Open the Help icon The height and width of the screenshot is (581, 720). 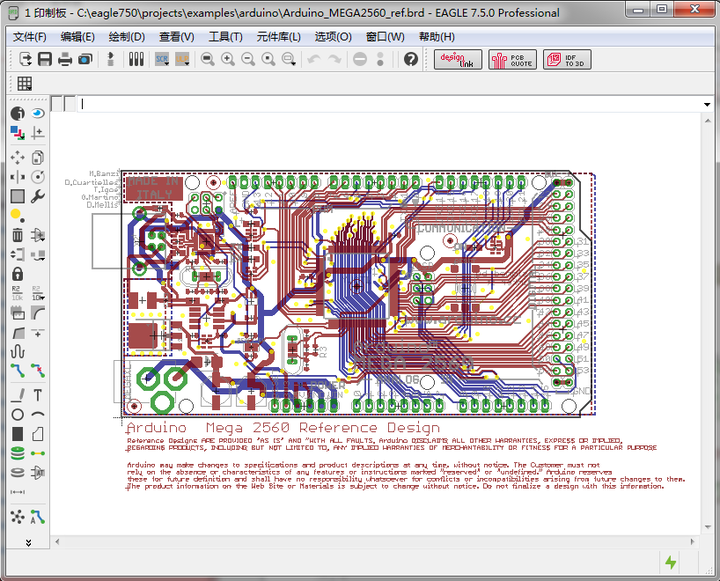coord(411,59)
